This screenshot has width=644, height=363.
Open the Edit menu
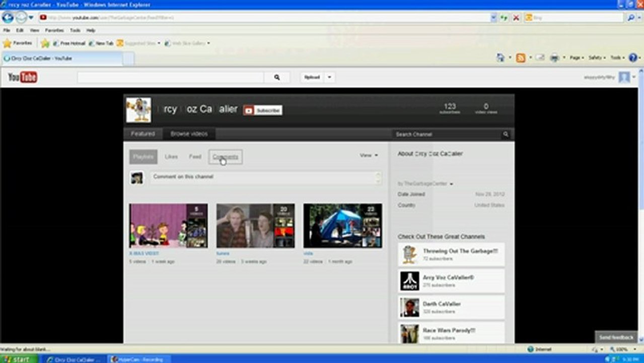tap(20, 30)
